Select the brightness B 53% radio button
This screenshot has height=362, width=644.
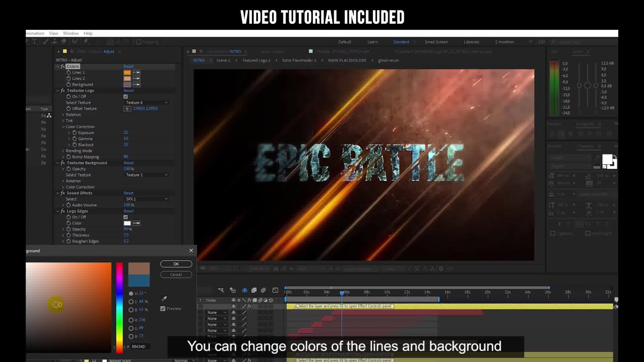(131, 310)
